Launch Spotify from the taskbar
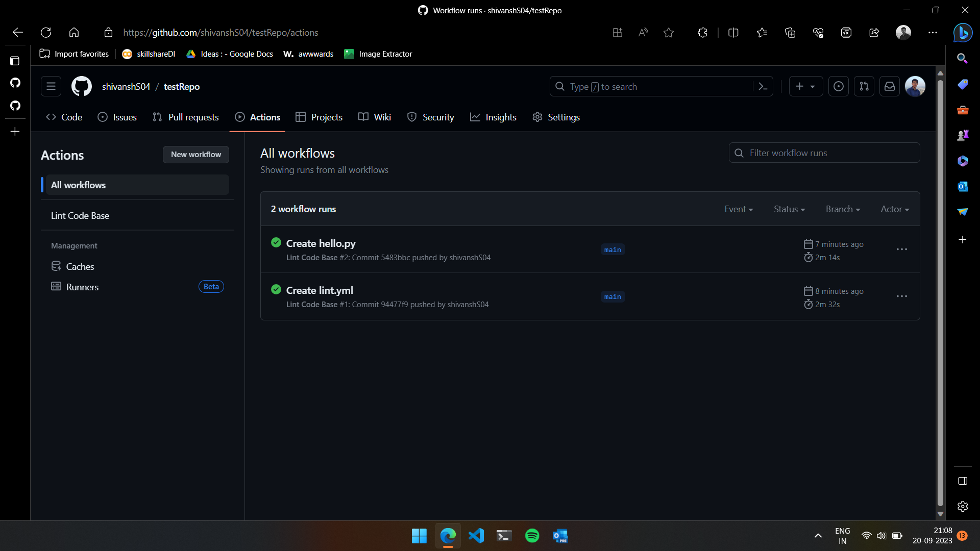The width and height of the screenshot is (980, 551). [x=532, y=536]
